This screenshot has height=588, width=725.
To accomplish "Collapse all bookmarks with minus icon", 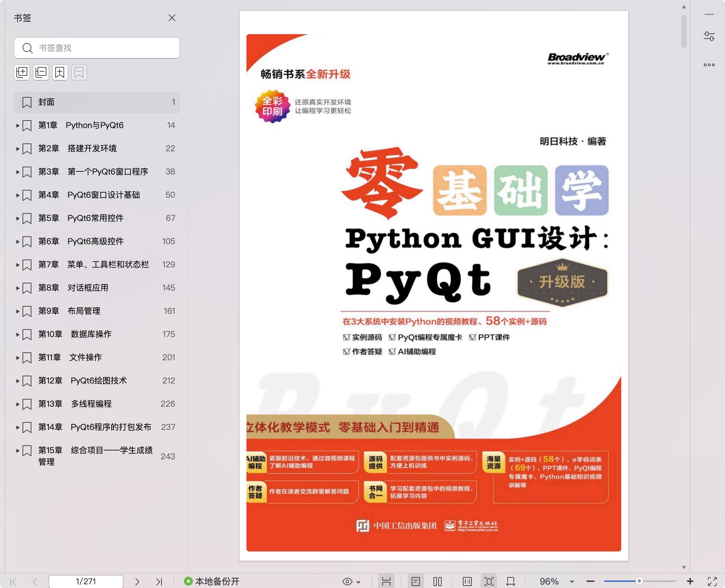I will pos(41,72).
